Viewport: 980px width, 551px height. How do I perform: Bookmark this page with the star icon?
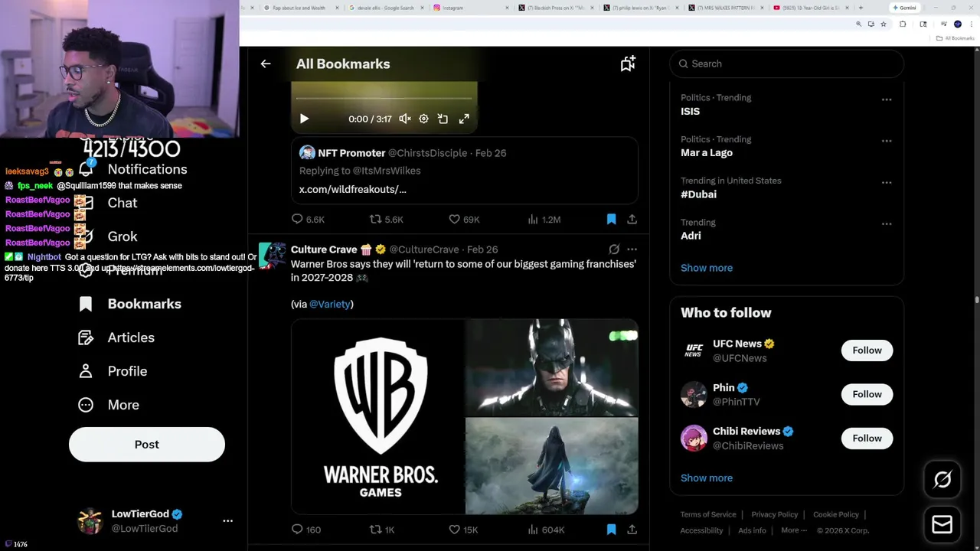(884, 24)
